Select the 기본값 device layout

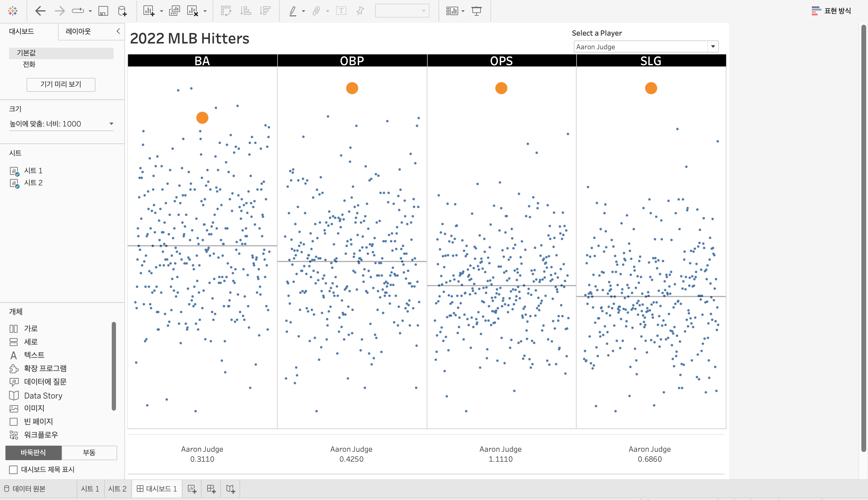pos(61,53)
